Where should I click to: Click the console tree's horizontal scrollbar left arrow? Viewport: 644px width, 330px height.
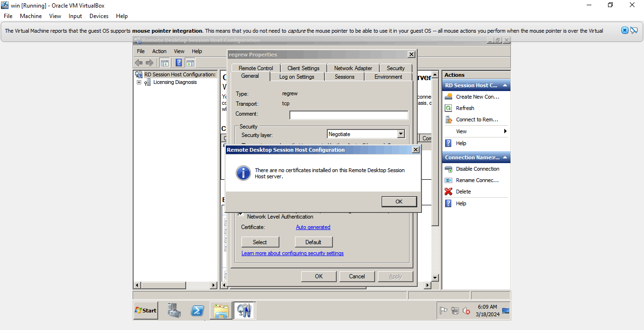pos(138,285)
